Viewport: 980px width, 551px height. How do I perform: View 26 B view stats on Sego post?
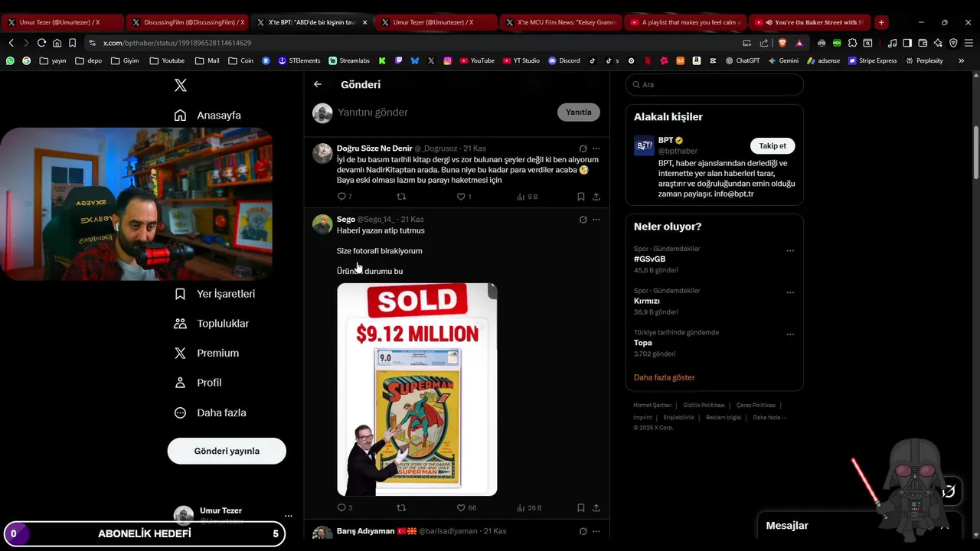528,507
